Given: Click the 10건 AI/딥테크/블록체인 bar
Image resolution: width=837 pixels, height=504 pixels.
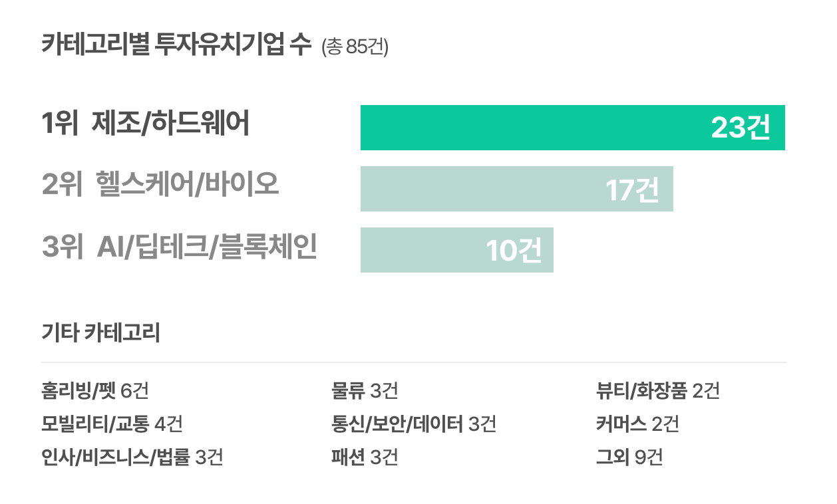Looking at the screenshot, I should coord(457,250).
